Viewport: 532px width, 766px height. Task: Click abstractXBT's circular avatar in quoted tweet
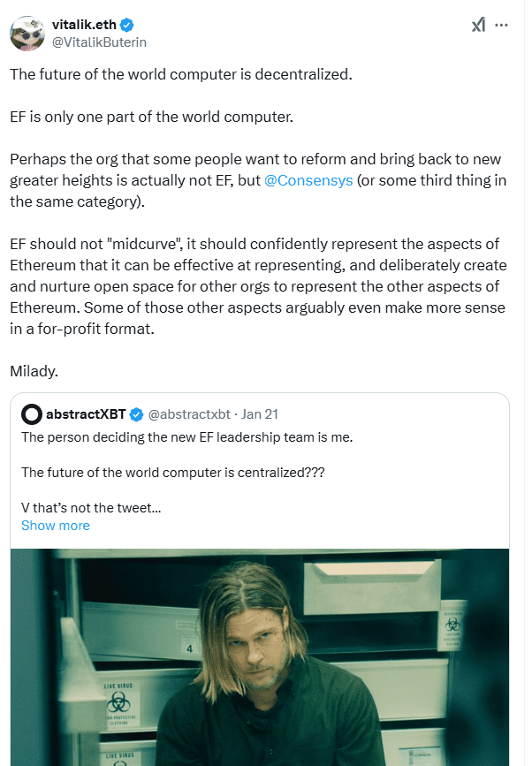[31, 414]
